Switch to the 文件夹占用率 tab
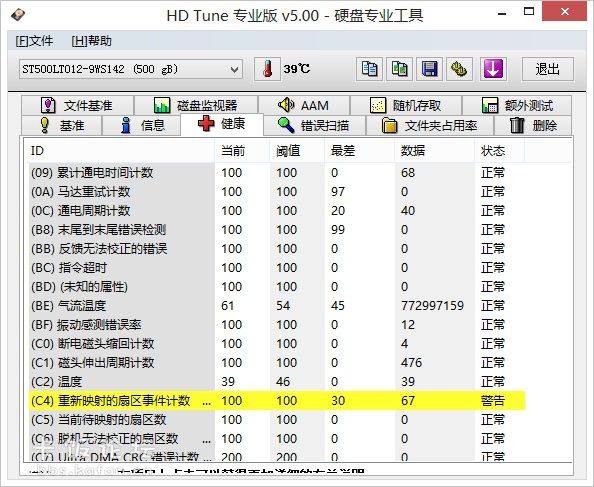 coord(430,125)
